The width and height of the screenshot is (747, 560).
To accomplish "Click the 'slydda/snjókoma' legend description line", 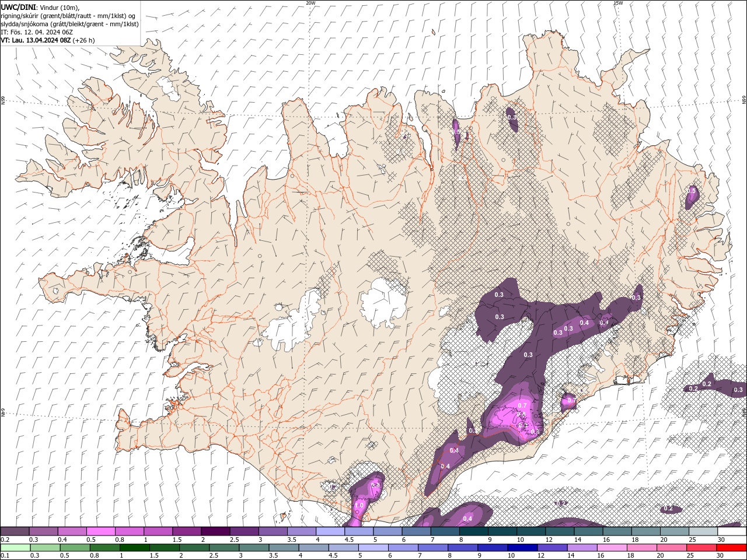I will coord(69,24).
